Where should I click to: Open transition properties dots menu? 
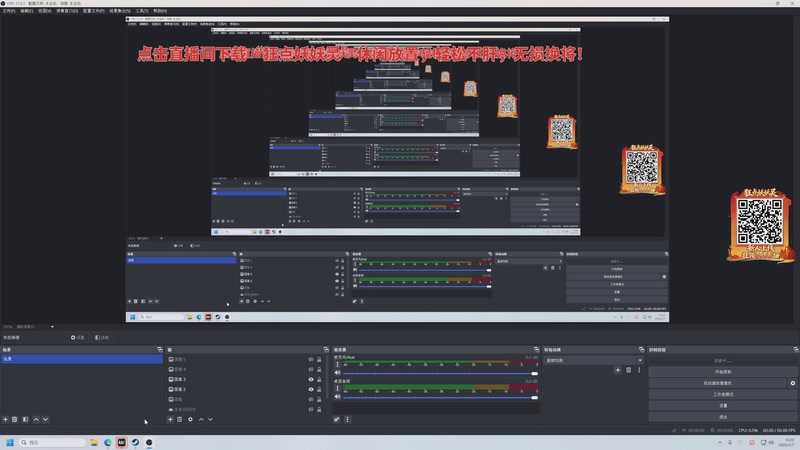639,370
